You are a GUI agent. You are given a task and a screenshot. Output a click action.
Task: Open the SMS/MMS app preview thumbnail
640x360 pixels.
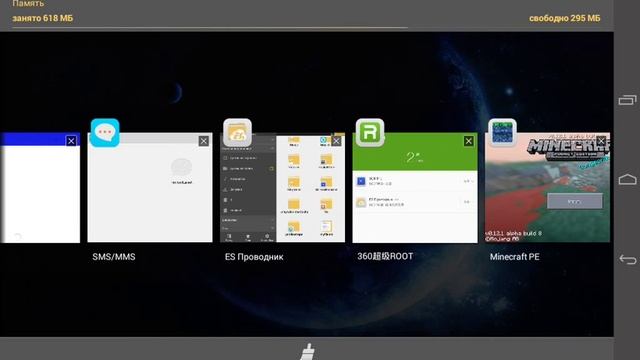[150, 187]
